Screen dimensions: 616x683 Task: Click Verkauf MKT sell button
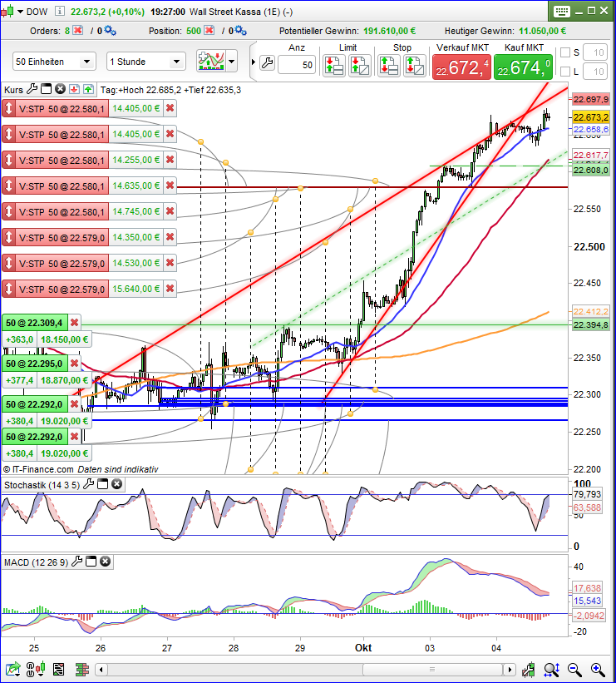pyautogui.click(x=461, y=67)
